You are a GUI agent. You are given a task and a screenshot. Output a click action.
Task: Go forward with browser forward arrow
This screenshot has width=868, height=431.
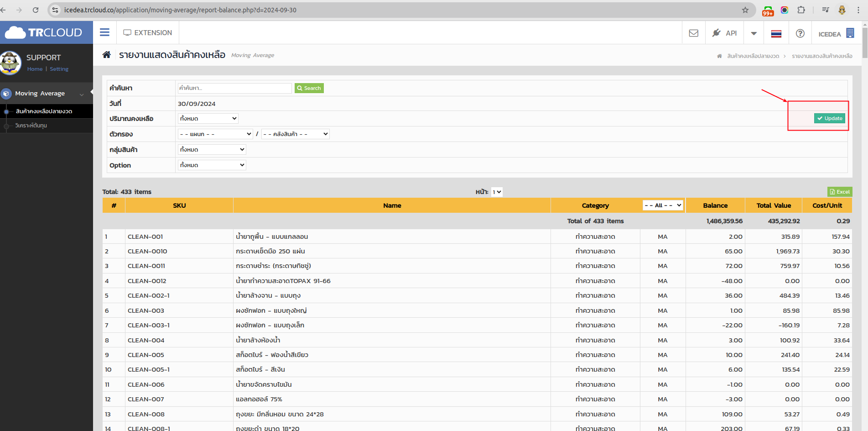[x=19, y=10]
